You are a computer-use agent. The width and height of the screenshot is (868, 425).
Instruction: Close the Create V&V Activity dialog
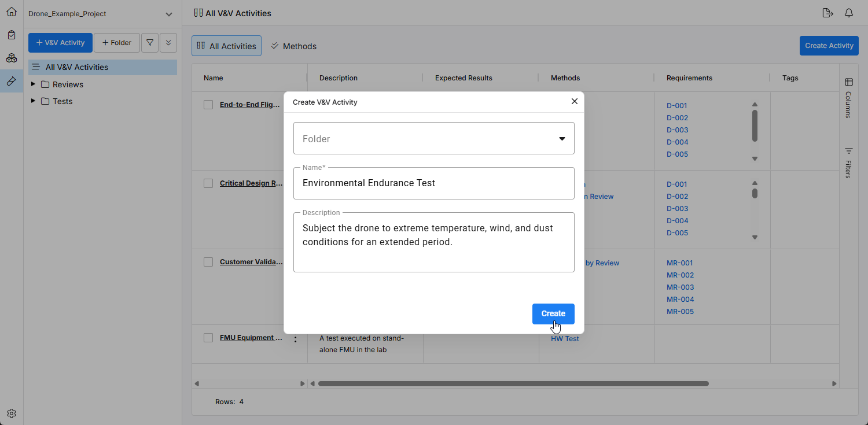575,101
